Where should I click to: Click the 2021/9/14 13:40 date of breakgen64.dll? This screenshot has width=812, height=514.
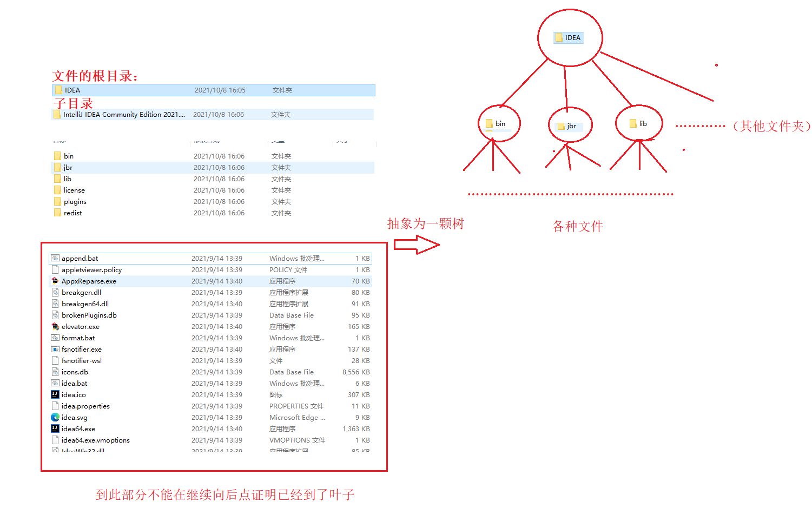pyautogui.click(x=217, y=304)
